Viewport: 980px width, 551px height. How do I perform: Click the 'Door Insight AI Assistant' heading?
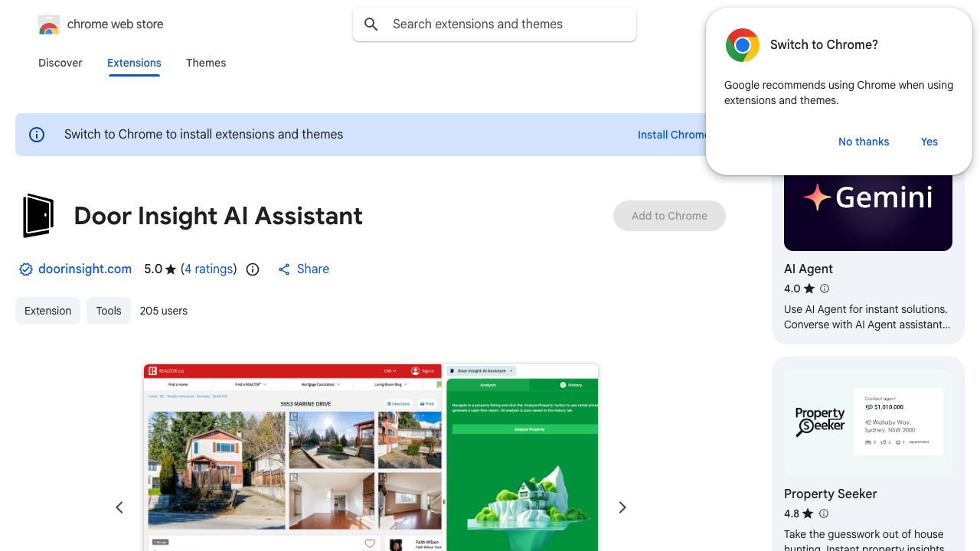(218, 216)
